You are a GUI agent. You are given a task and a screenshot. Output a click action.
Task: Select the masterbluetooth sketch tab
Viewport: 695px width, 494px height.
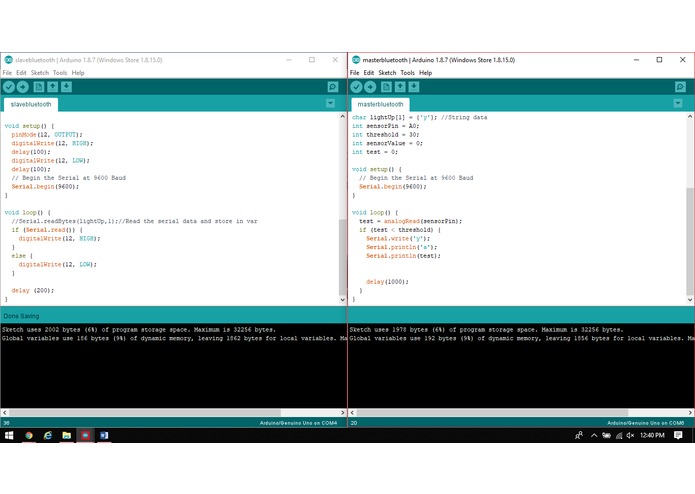(x=380, y=105)
